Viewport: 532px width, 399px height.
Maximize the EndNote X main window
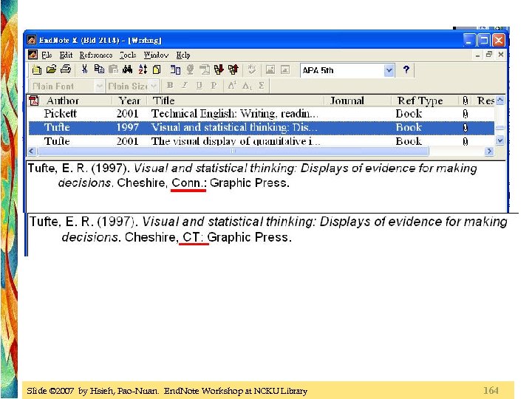(x=483, y=41)
